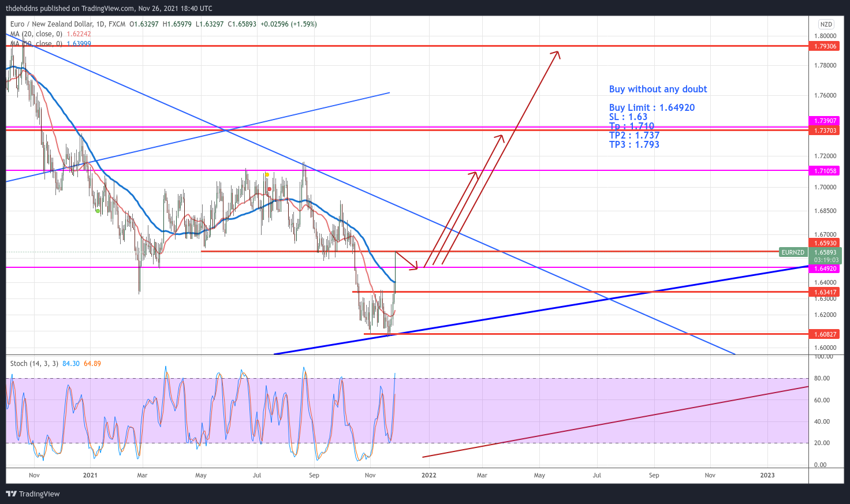
Task: Click the 20.00 stochastic axis label
Action: pyautogui.click(x=822, y=443)
